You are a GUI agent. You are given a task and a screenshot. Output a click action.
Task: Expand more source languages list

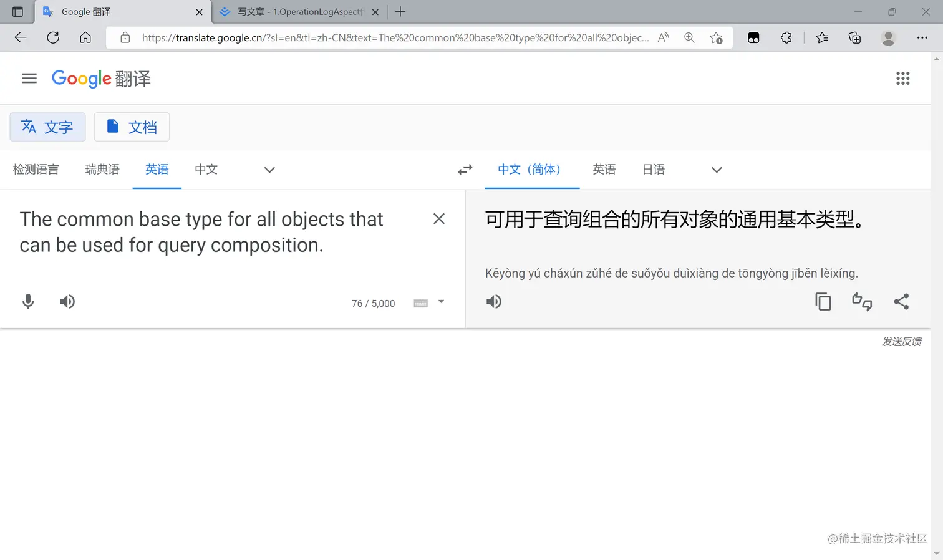[x=269, y=170]
